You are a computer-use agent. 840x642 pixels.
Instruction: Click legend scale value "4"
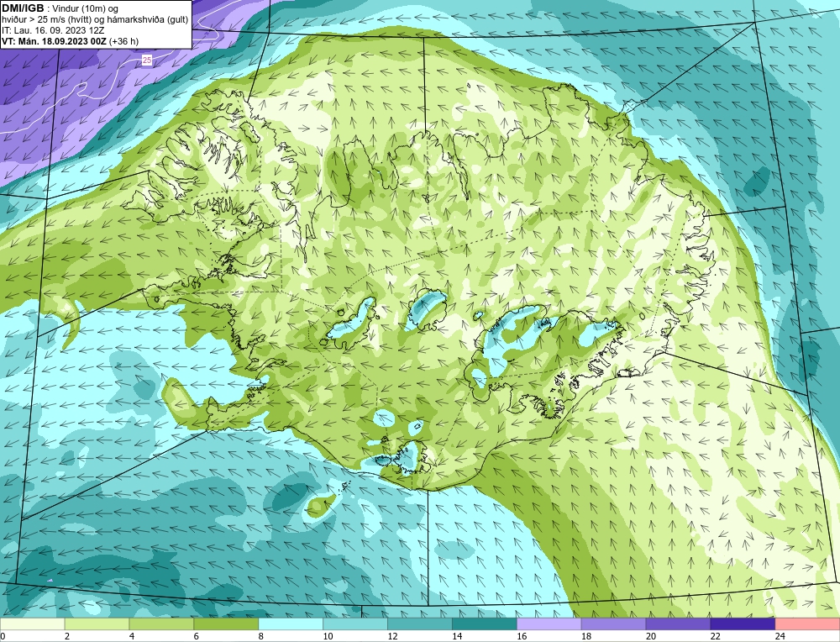point(132,636)
